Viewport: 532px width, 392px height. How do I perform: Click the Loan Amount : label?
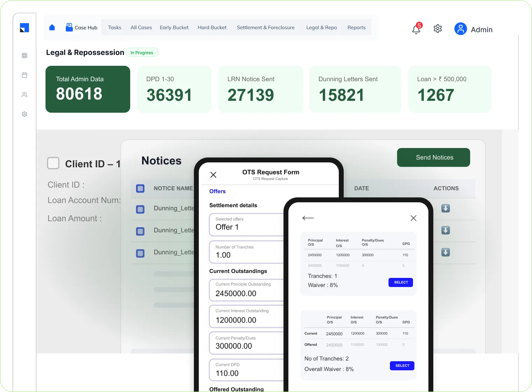[x=75, y=218]
